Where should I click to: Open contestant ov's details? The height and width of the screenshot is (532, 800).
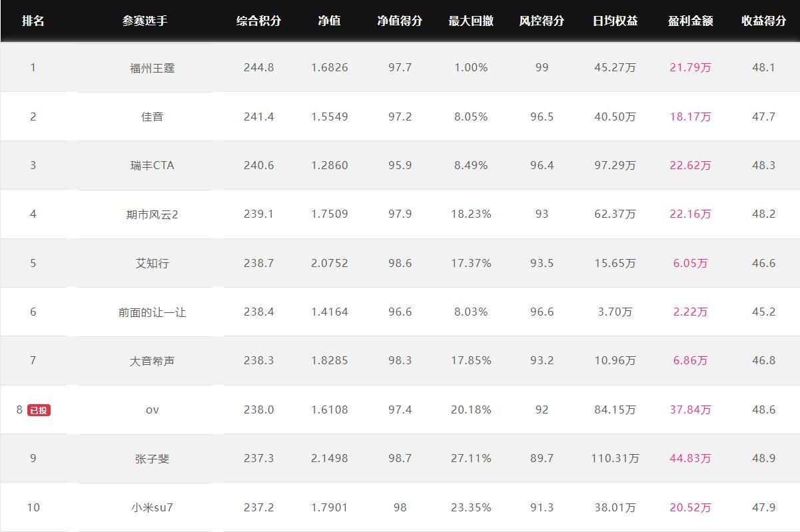click(x=153, y=409)
